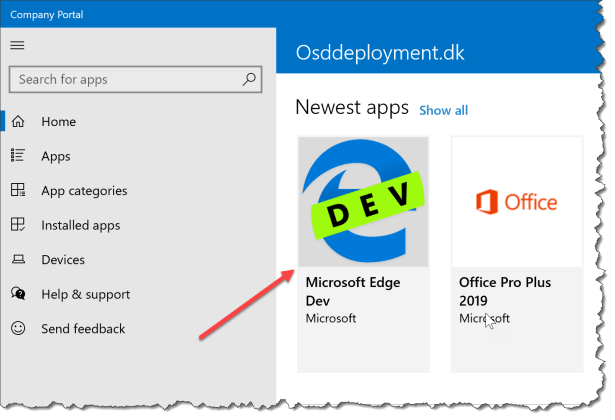This screenshot has width=615, height=420.
Task: Open the Office Pro Plus 2019 thumbnail
Action: [516, 202]
